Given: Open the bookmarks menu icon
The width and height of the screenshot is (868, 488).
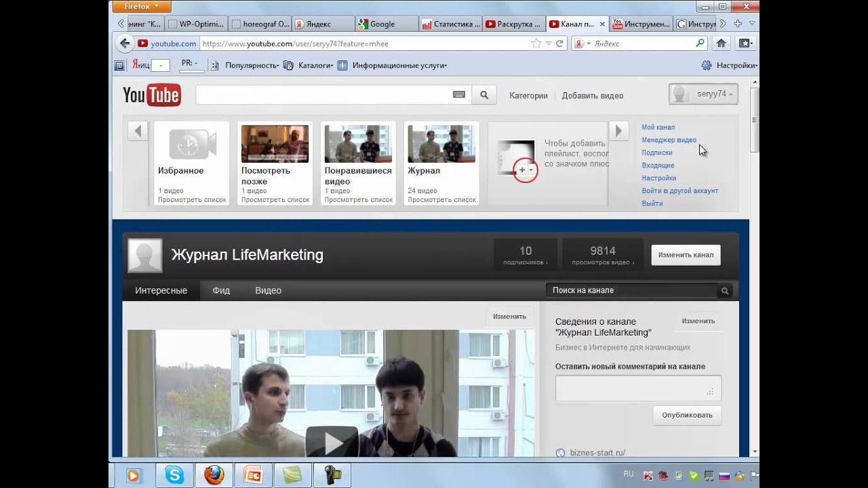Looking at the screenshot, I should point(746,43).
